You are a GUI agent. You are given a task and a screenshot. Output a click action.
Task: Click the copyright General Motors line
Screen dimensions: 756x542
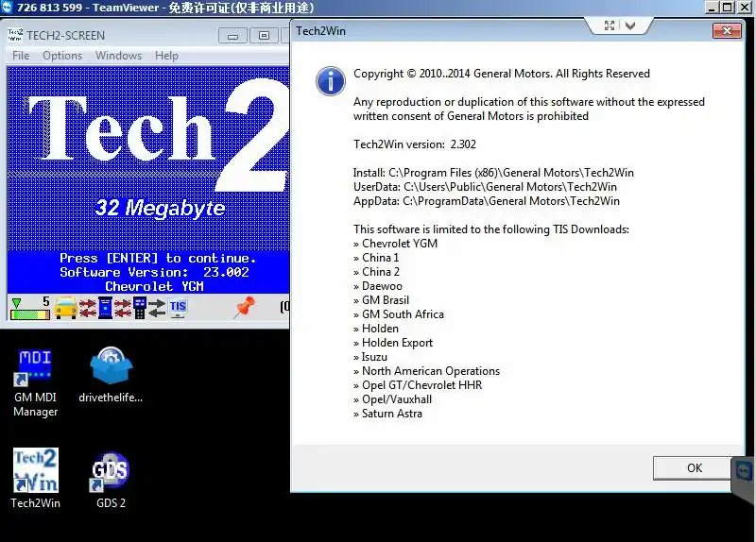click(x=502, y=74)
